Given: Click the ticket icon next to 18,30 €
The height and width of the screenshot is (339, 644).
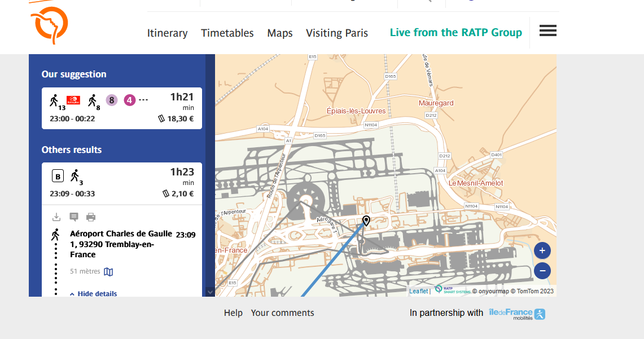Looking at the screenshot, I should [x=161, y=118].
